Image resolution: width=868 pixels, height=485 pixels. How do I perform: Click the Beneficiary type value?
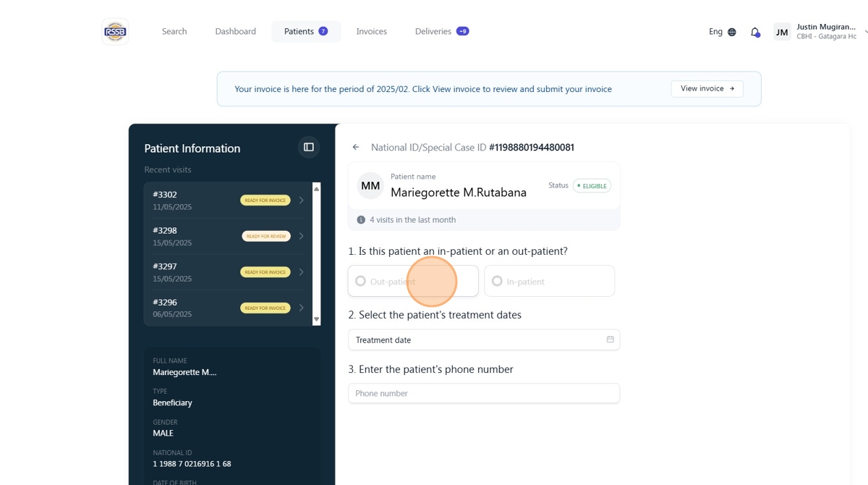[172, 402]
